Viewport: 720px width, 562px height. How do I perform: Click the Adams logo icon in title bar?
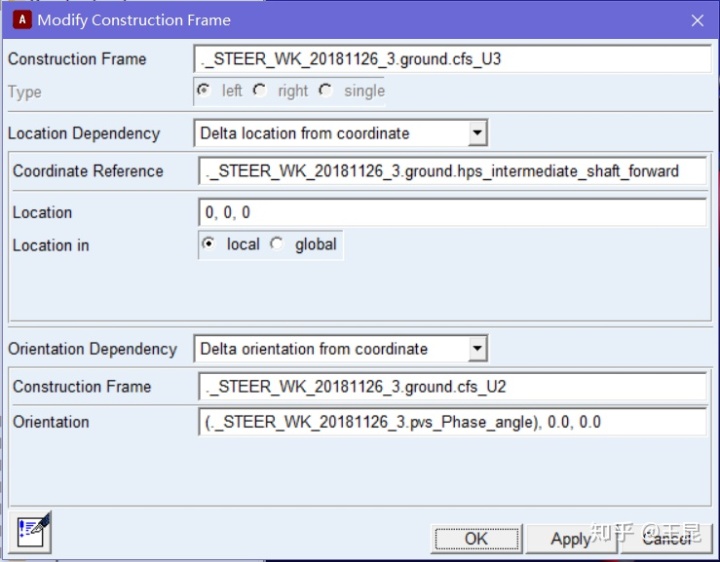point(20,19)
